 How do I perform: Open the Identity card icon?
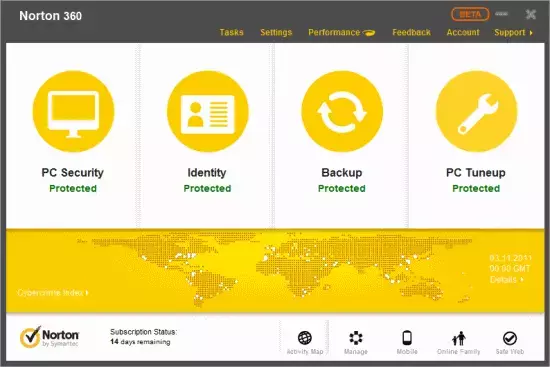pos(208,112)
